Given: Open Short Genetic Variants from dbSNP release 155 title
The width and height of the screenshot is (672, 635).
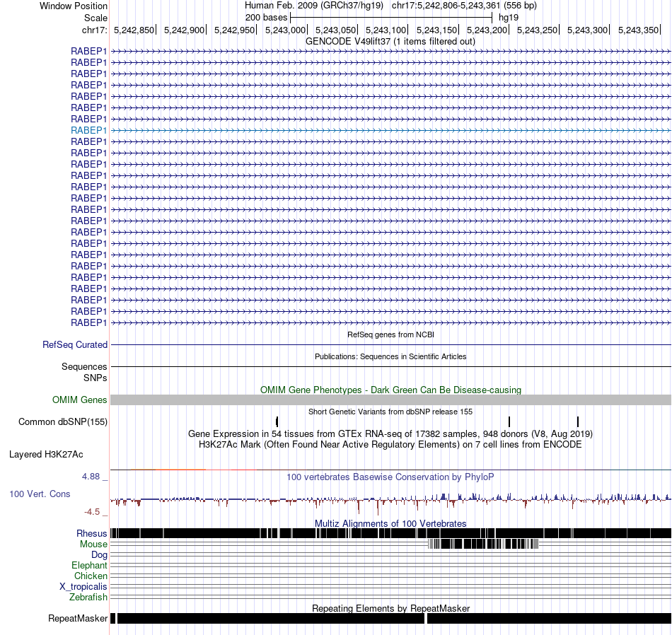Looking at the screenshot, I should [x=390, y=412].
